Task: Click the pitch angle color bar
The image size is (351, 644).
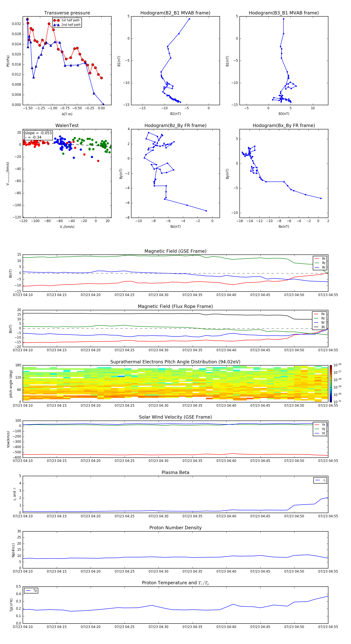Action: point(331,383)
